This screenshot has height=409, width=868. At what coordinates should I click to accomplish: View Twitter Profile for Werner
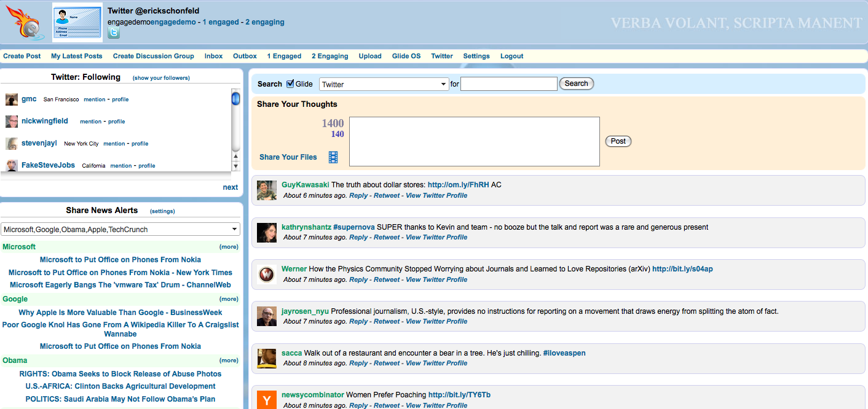[x=436, y=279]
